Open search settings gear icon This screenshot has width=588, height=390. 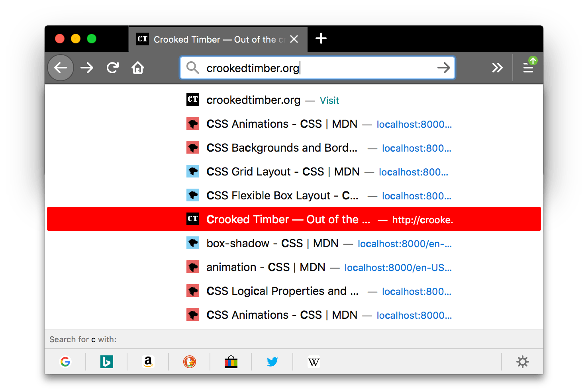click(x=523, y=362)
